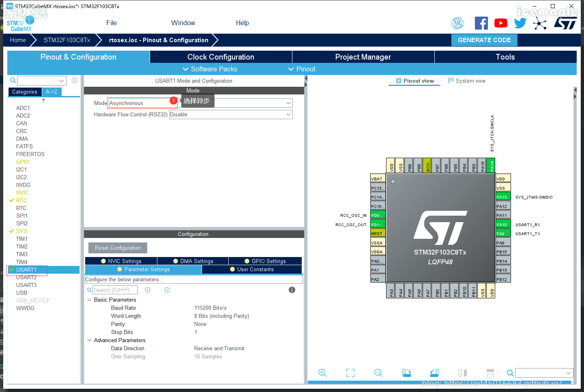
Task: Open the Help menu
Action: [243, 23]
